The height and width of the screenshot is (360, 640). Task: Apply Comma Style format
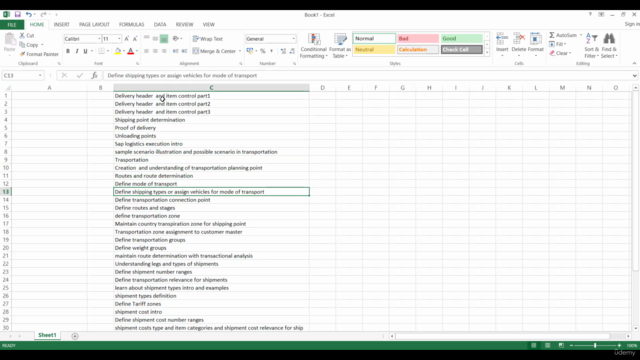pos(272,51)
